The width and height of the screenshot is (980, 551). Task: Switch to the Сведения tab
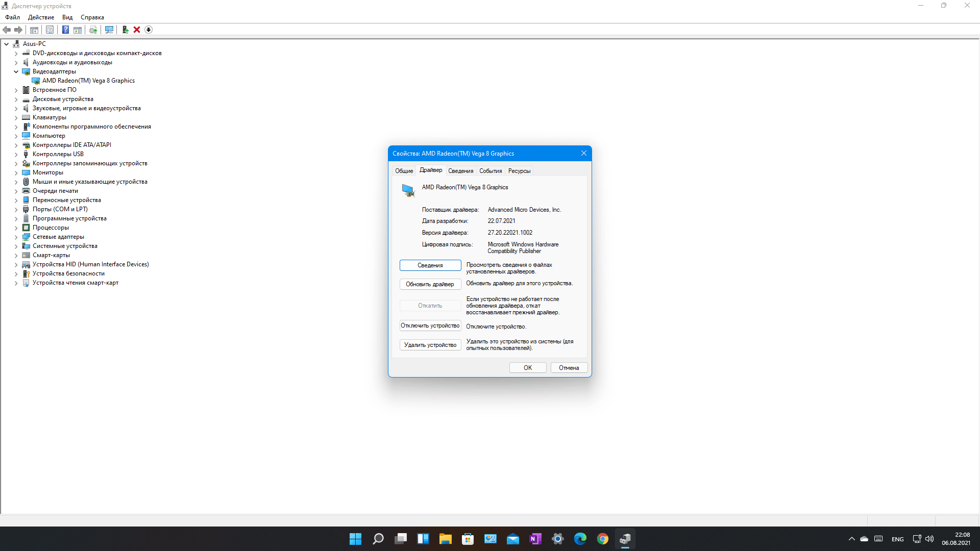coord(461,171)
